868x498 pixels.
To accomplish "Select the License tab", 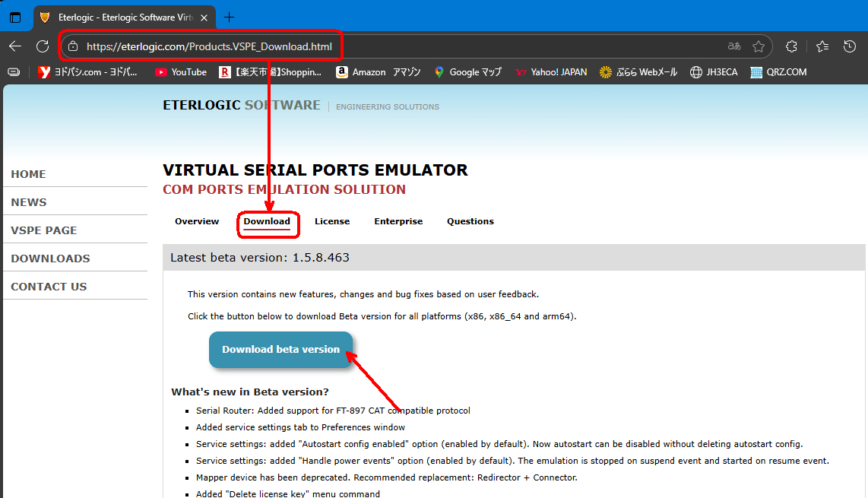I will pos(332,221).
